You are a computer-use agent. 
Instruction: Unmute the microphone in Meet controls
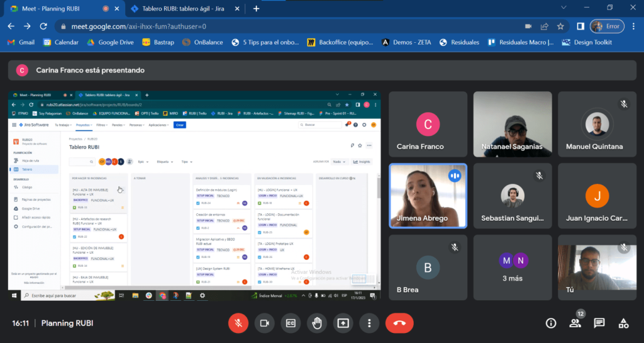[238, 323]
